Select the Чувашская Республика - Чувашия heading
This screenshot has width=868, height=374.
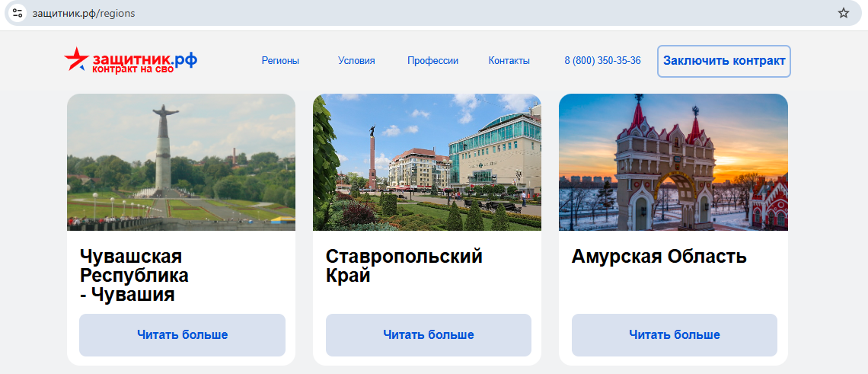click(135, 276)
